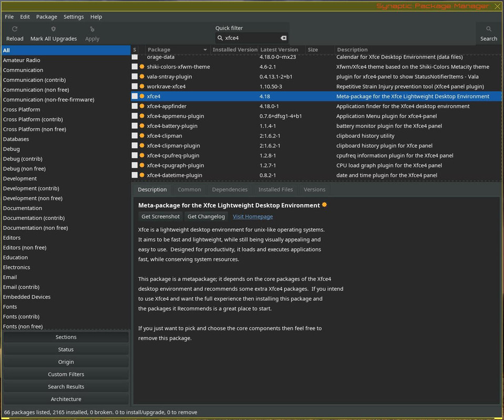
Task: Click orange icon beside workrave-xfce4
Action: pyautogui.click(x=142, y=86)
